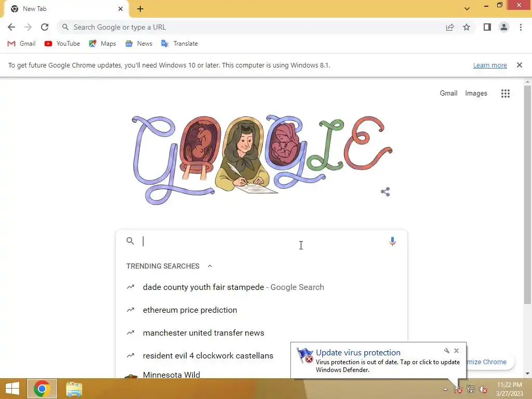Screen dimensions: 532x399
Task: Share the Google Doodle
Action: (385, 192)
